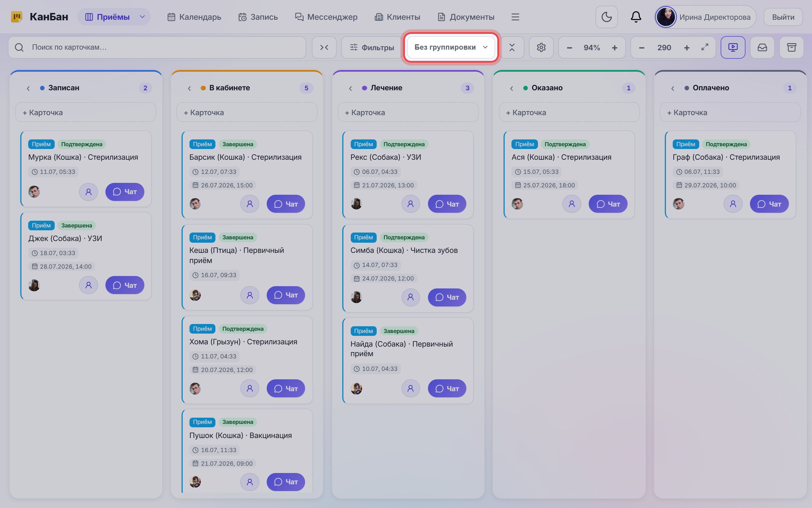Click Выйти to log out
The image size is (812, 508).
(x=783, y=17)
